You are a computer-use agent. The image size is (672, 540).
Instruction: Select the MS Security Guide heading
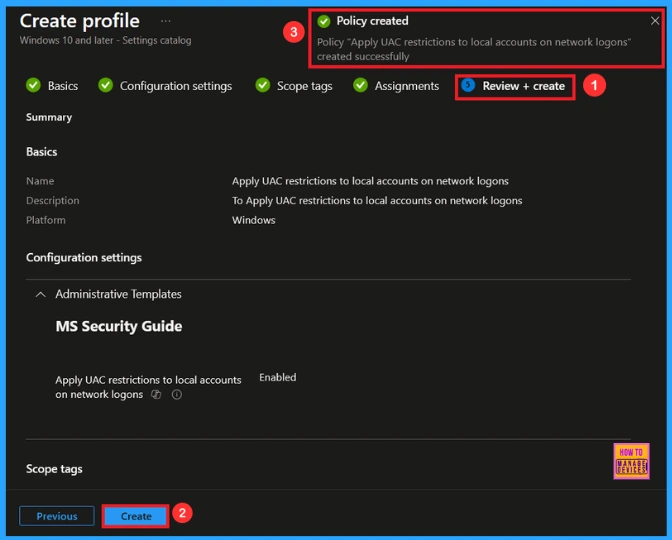[x=119, y=326]
